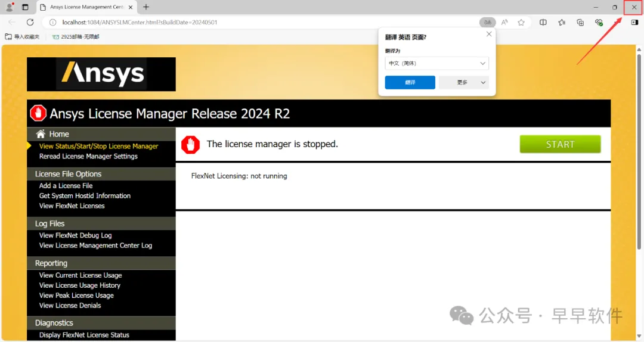Select 'The license manager is stopped.' text
This screenshot has height=342, width=644.
pos(273,144)
